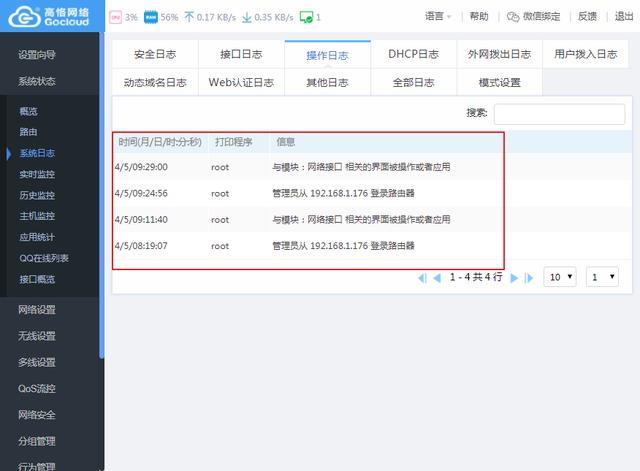The image size is (640, 471).
Task: Click the Gocloud logo
Action: 49,17
